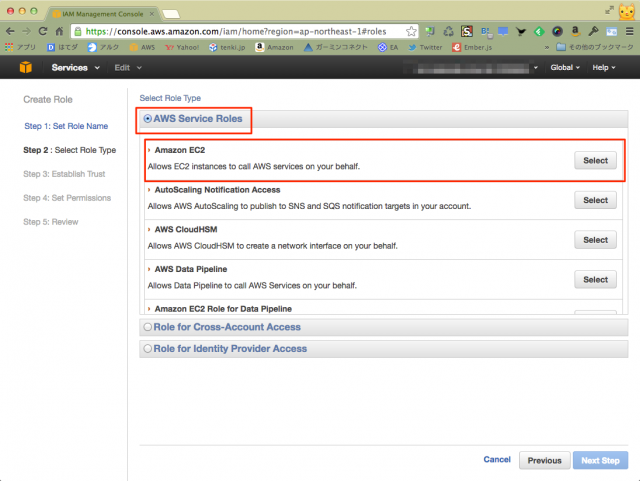Click the Next Step button
The width and height of the screenshot is (640, 481).
point(600,461)
